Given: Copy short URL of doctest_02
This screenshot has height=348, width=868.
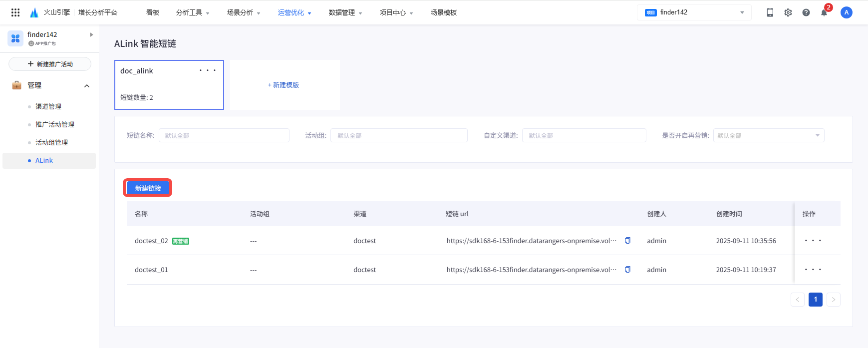Looking at the screenshot, I should click(627, 241).
